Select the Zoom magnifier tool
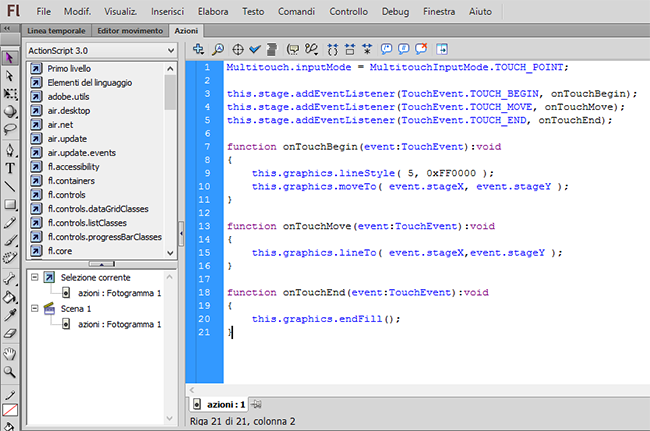The height and width of the screenshot is (431, 650). point(10,372)
